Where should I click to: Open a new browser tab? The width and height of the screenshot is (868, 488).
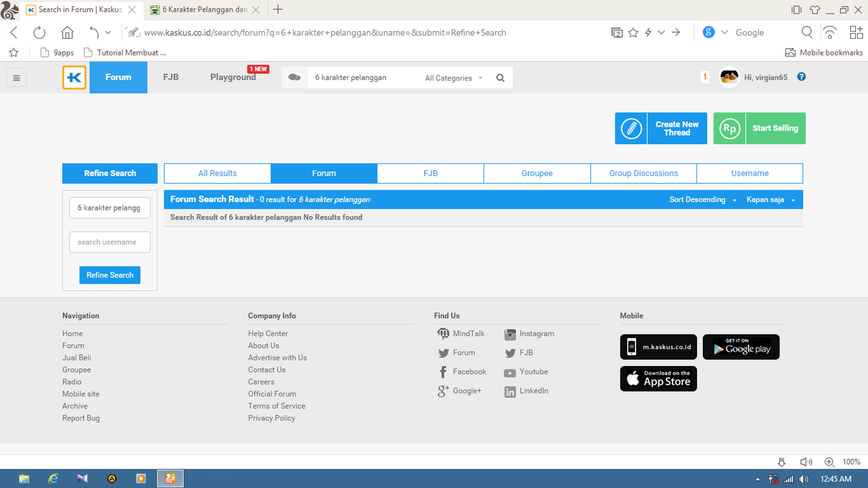[278, 9]
